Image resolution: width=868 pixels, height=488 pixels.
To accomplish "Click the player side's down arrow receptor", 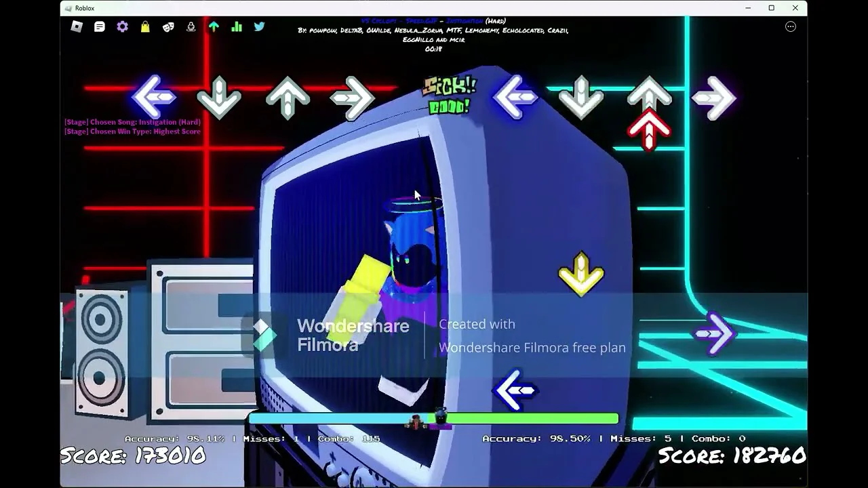I will click(581, 97).
